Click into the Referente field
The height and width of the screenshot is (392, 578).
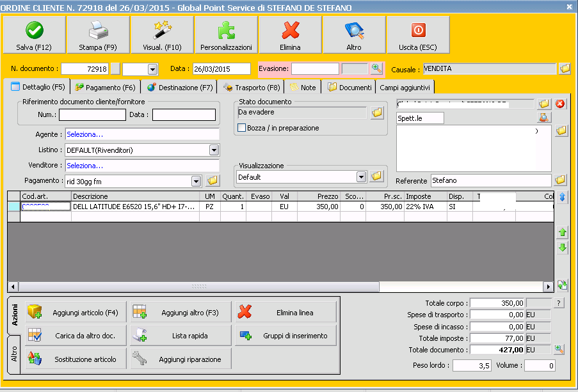[489, 180]
